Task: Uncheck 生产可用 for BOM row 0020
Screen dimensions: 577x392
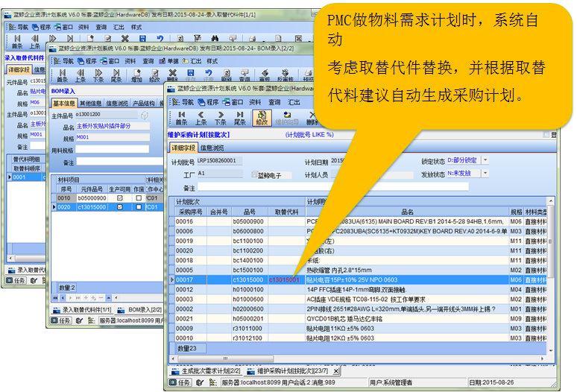Action: coord(119,207)
